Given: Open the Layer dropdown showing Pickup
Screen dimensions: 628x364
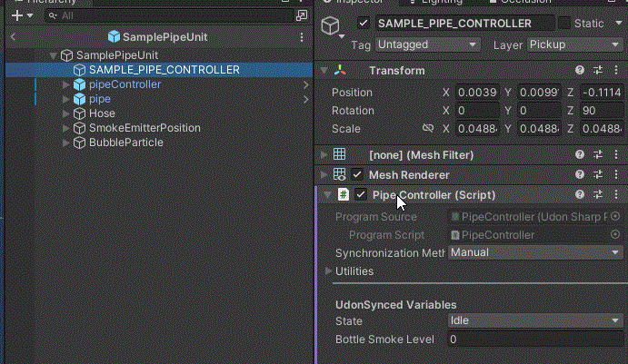Looking at the screenshot, I should [574, 44].
